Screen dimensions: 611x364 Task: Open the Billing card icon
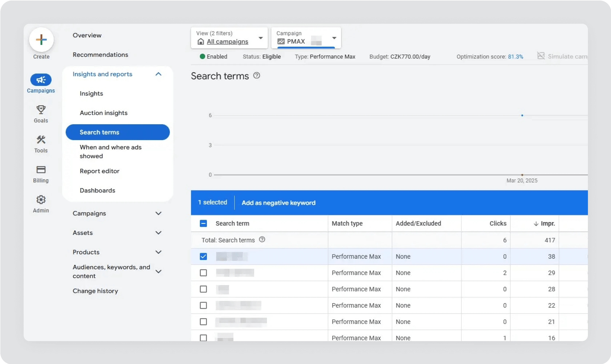point(41,170)
